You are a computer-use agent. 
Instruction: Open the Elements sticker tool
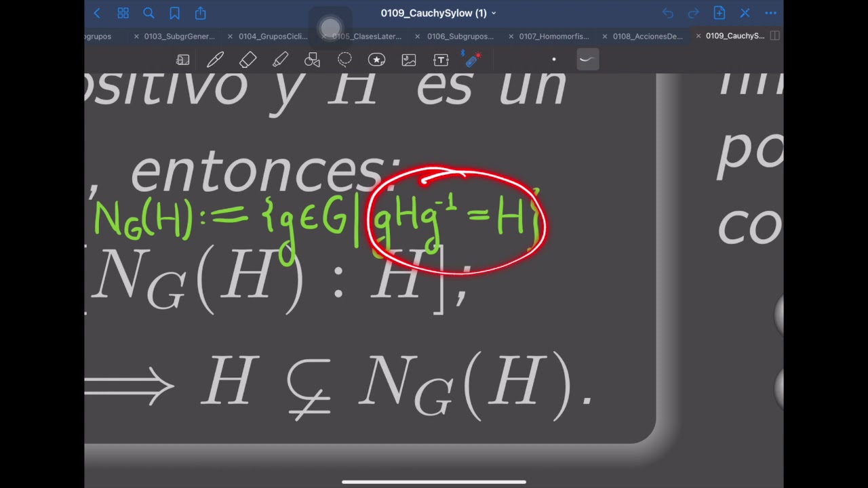click(376, 60)
